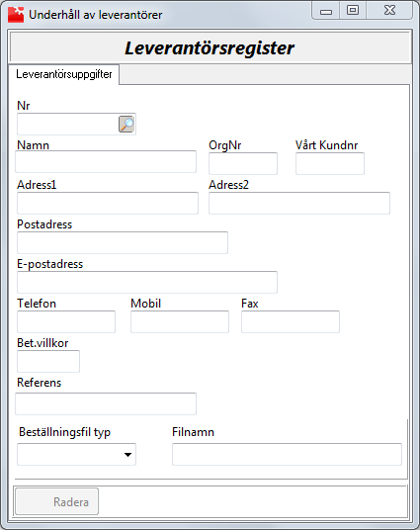Focus the Nr input field

[x=67, y=124]
